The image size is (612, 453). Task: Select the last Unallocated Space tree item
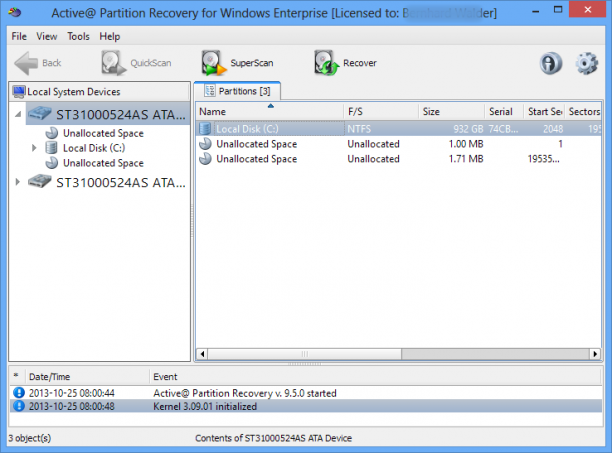click(x=103, y=163)
